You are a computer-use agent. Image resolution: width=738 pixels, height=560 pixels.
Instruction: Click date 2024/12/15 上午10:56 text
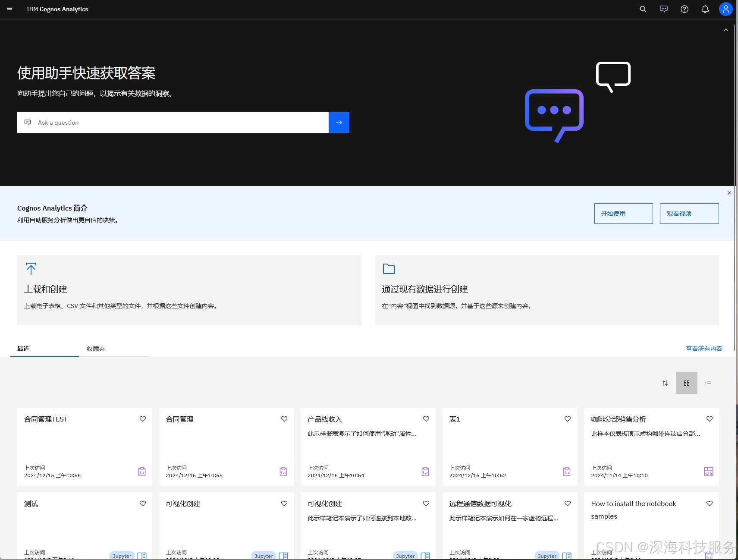coord(52,475)
